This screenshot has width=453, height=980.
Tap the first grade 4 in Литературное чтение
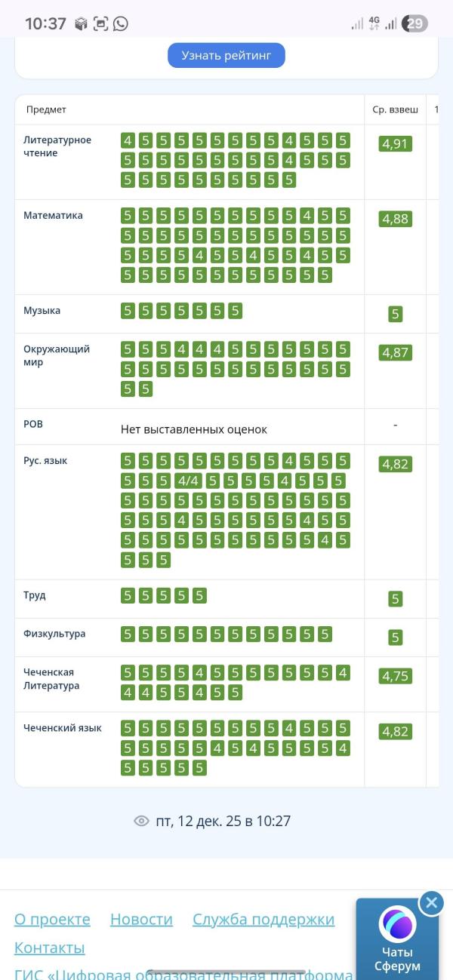127,140
